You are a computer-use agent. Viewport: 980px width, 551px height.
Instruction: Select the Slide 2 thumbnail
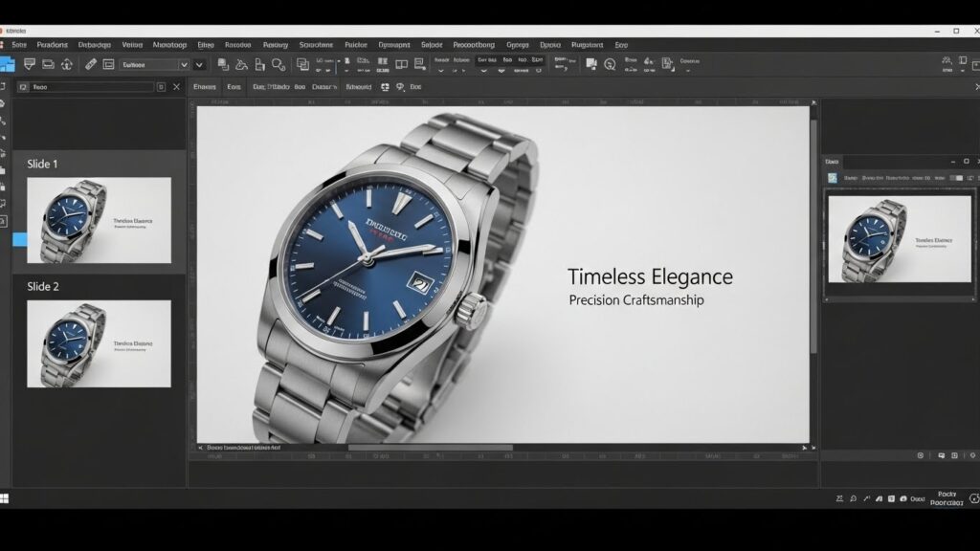point(99,343)
